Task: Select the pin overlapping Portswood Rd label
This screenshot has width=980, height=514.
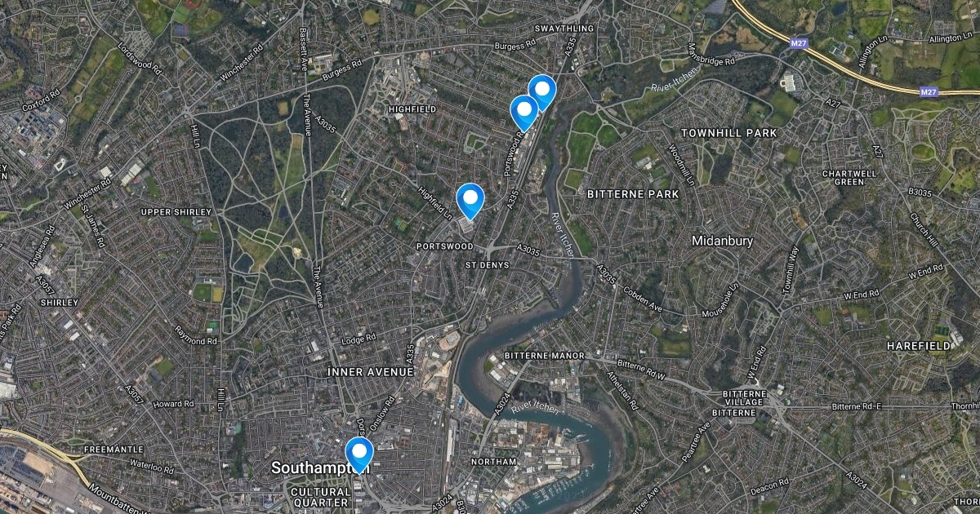Action: [523, 113]
